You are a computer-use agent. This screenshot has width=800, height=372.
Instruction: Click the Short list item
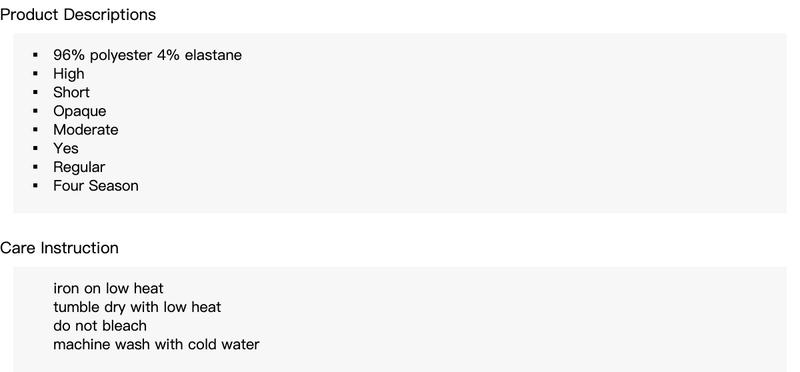click(x=71, y=92)
